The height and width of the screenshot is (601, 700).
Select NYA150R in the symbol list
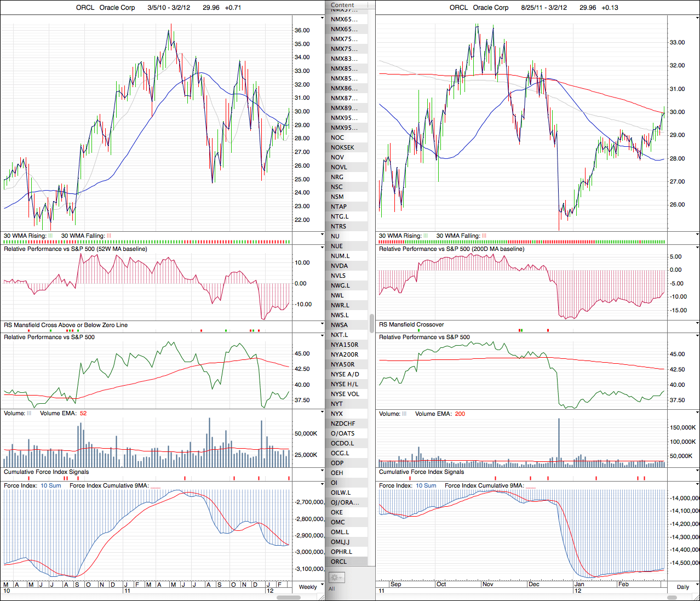[347, 345]
